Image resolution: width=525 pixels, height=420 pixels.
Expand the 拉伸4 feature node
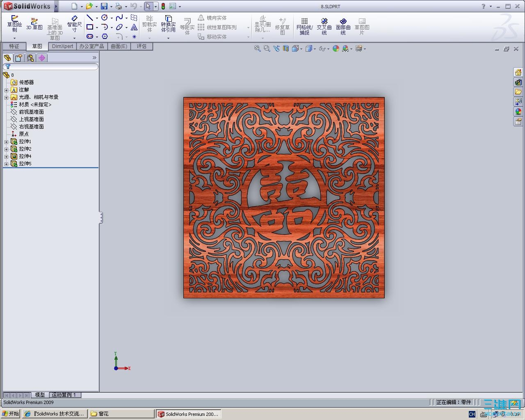click(6, 156)
